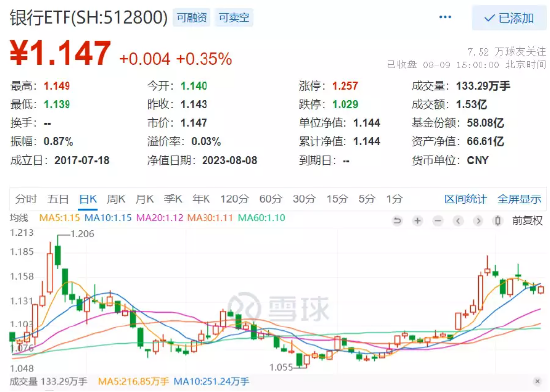Switch to the 60分 interval tab
Screen dimensions: 550x392
[x=270, y=199]
